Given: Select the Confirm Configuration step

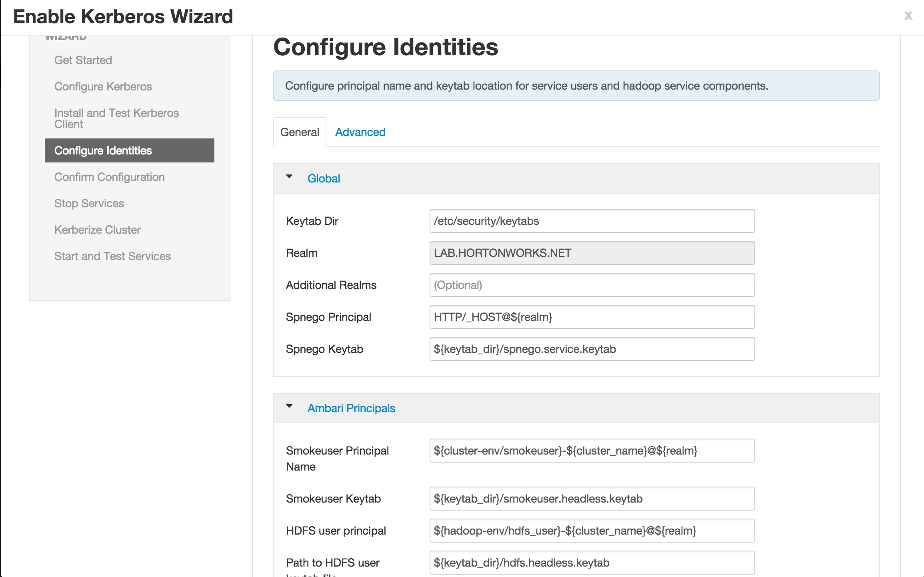Looking at the screenshot, I should coord(109,177).
